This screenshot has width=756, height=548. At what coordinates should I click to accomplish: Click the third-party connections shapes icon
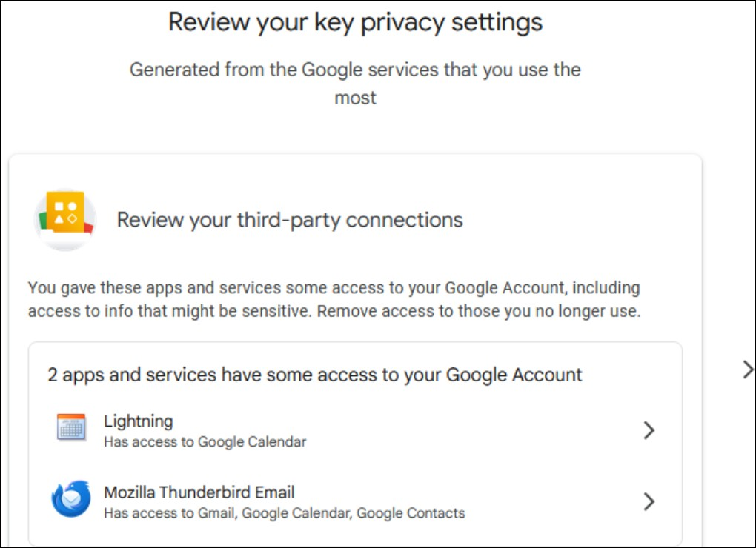coord(67,218)
